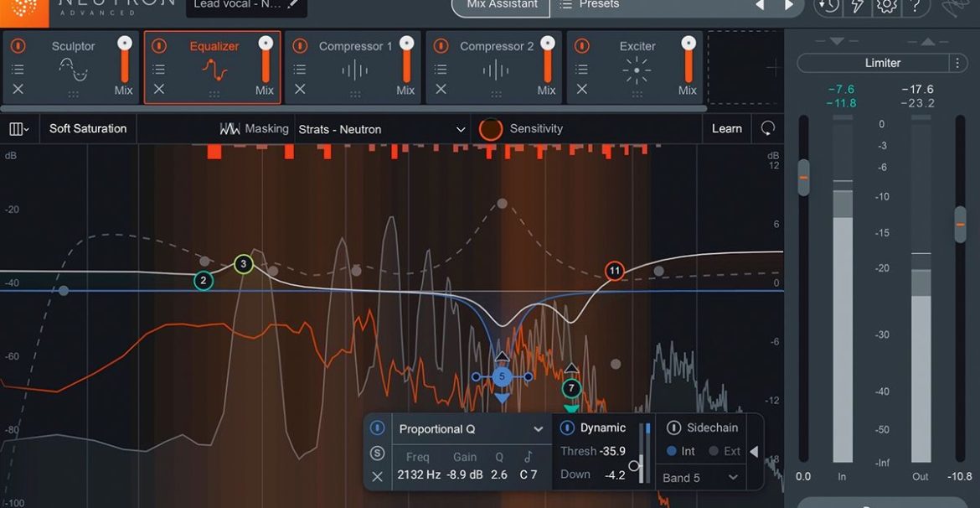Click the up triangle above the Out meter
Image resolution: width=980 pixels, height=508 pixels.
click(927, 41)
